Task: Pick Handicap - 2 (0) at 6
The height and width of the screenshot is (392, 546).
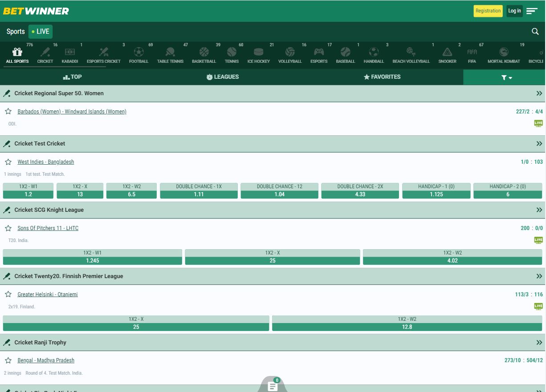Action: (508, 191)
